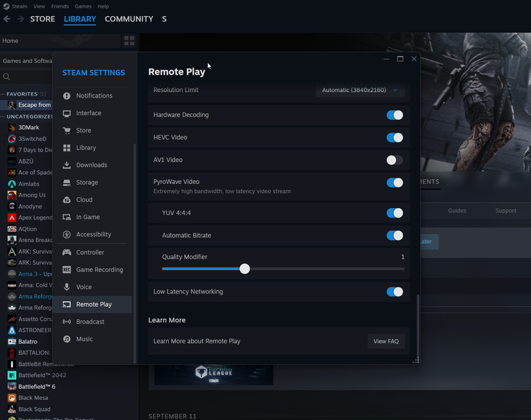Disable Automatic Bitrate
Viewport: 531px width, 420px height.
click(395, 235)
